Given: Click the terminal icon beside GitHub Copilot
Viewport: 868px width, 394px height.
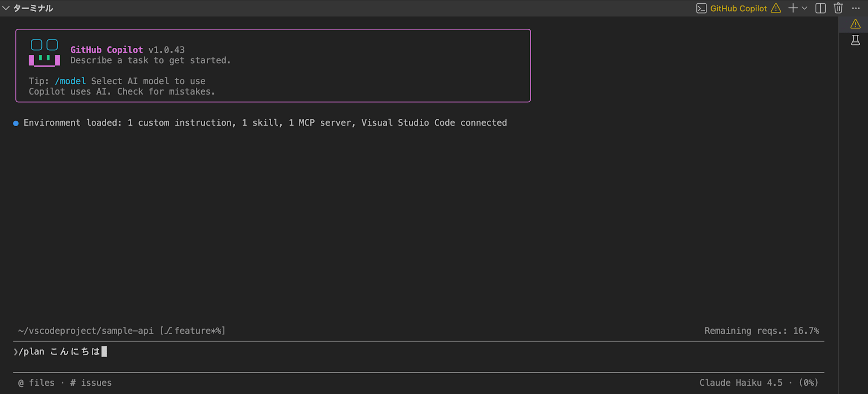Looking at the screenshot, I should (701, 8).
